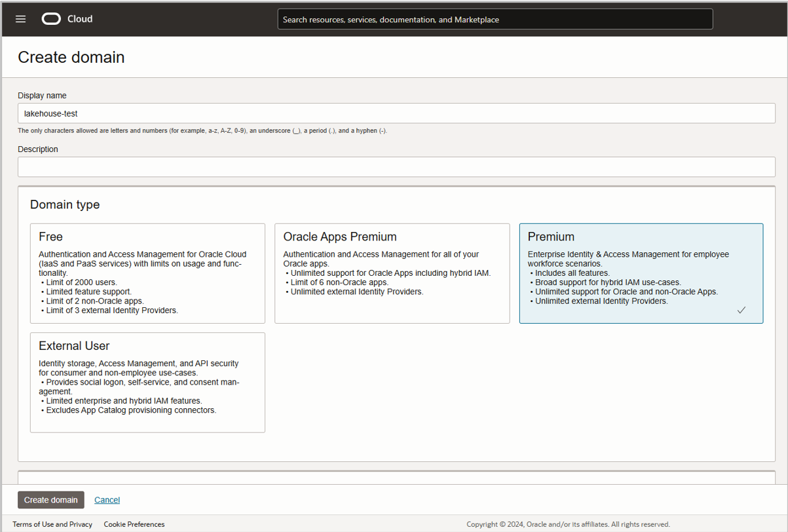Screen dimensions: 788x532
Task: Click the Create domain button
Action: pos(51,500)
